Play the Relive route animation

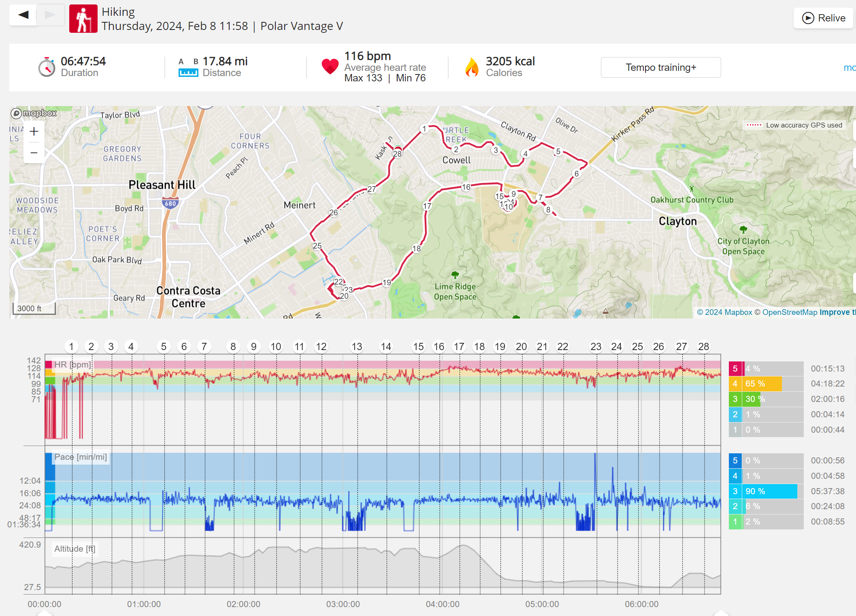pos(824,18)
